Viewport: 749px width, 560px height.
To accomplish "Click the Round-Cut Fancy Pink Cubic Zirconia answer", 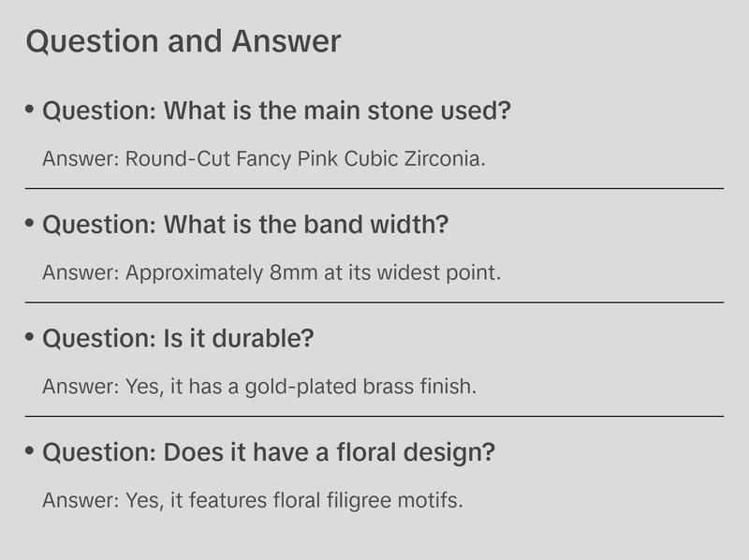I will pyautogui.click(x=264, y=158).
